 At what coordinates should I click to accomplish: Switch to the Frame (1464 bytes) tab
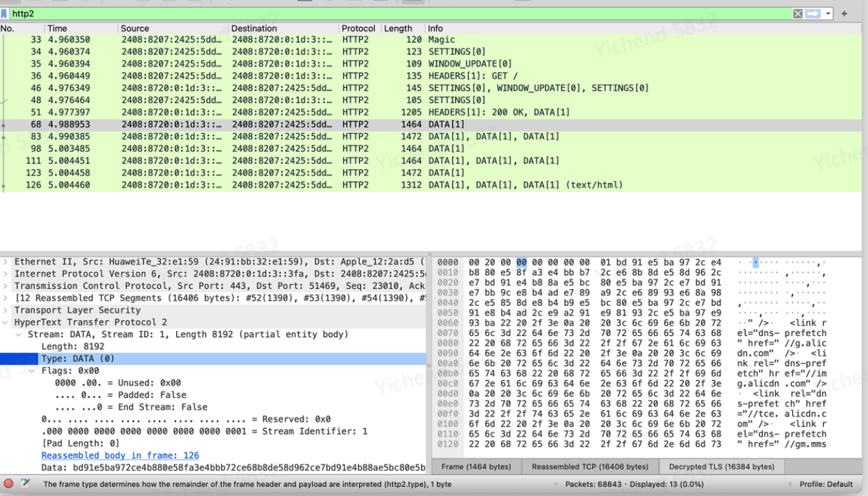pos(477,467)
